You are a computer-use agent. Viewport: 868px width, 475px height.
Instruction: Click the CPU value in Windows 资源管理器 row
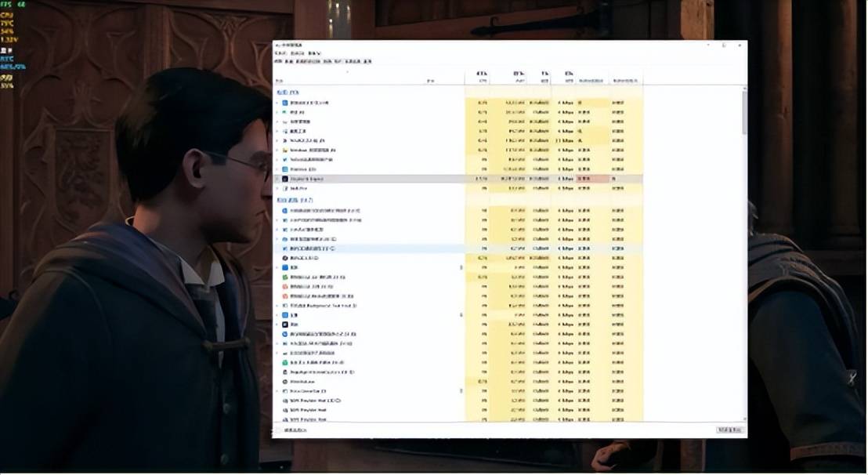[483, 150]
